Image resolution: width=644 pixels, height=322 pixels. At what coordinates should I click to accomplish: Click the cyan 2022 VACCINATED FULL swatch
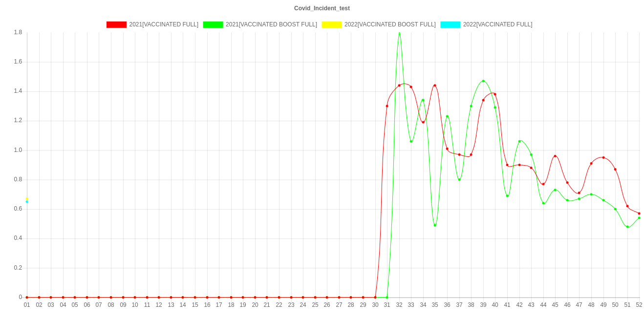coord(450,24)
